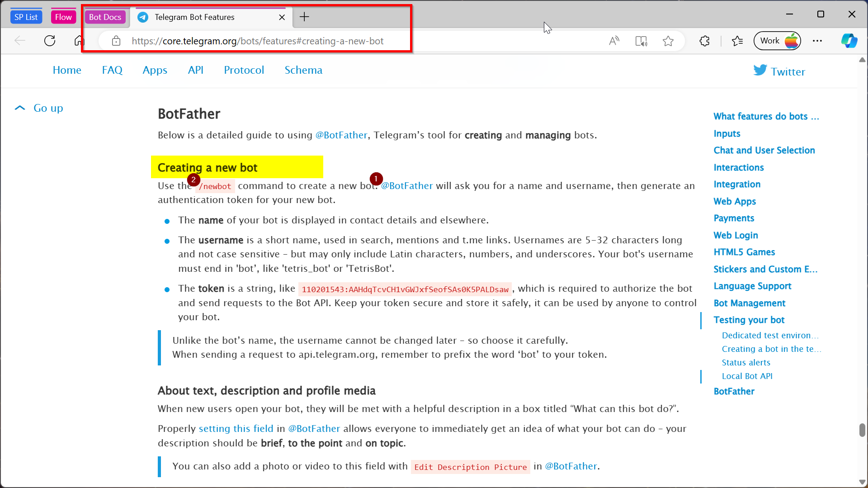Image resolution: width=868 pixels, height=488 pixels.
Task: Click the browser Back arrow
Action: [20, 41]
